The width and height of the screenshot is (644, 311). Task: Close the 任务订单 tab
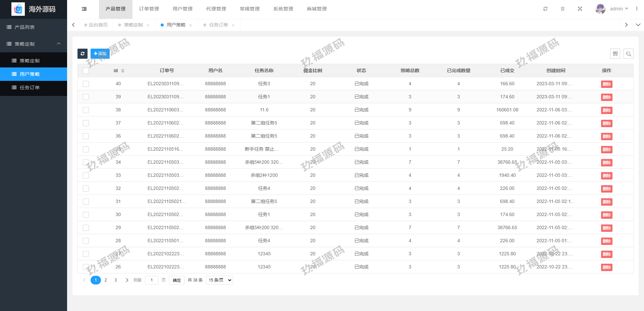tap(233, 25)
